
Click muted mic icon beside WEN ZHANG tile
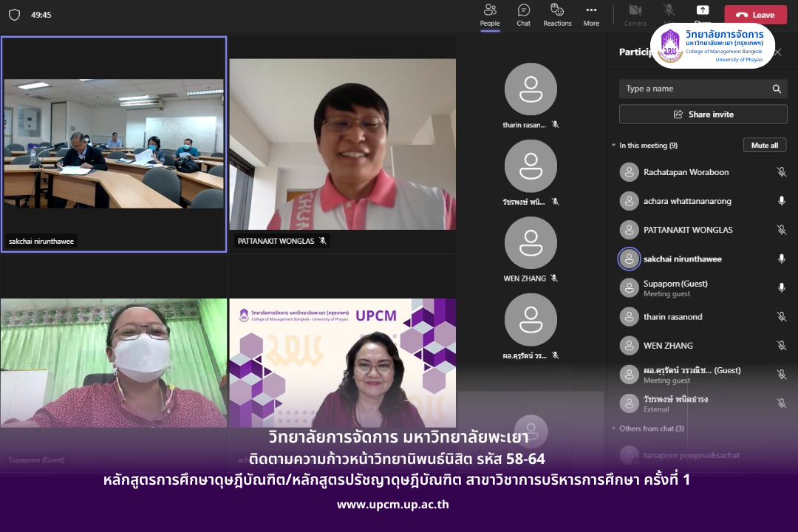click(554, 278)
